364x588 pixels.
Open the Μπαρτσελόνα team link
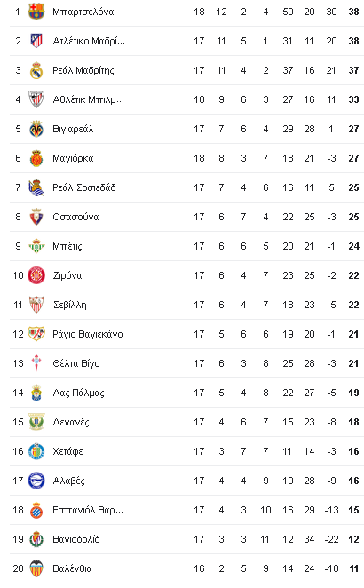[83, 12]
